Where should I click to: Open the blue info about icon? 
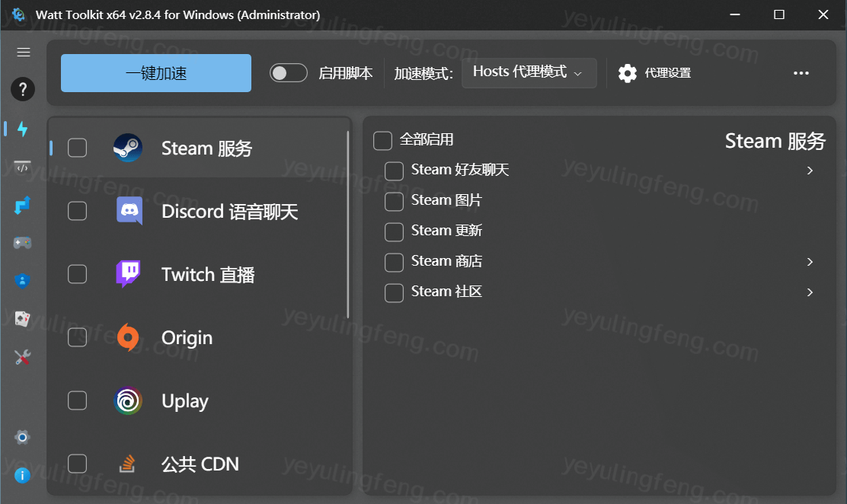[22, 475]
